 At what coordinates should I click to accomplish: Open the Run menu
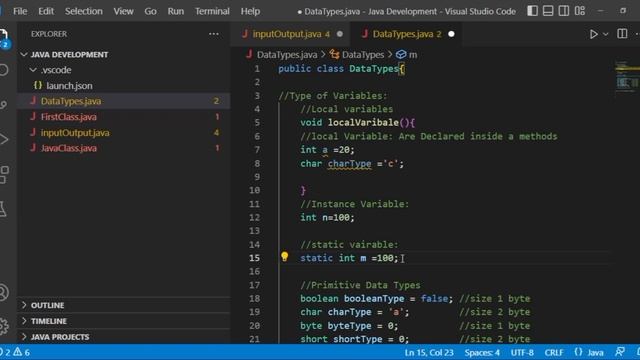coord(176,11)
